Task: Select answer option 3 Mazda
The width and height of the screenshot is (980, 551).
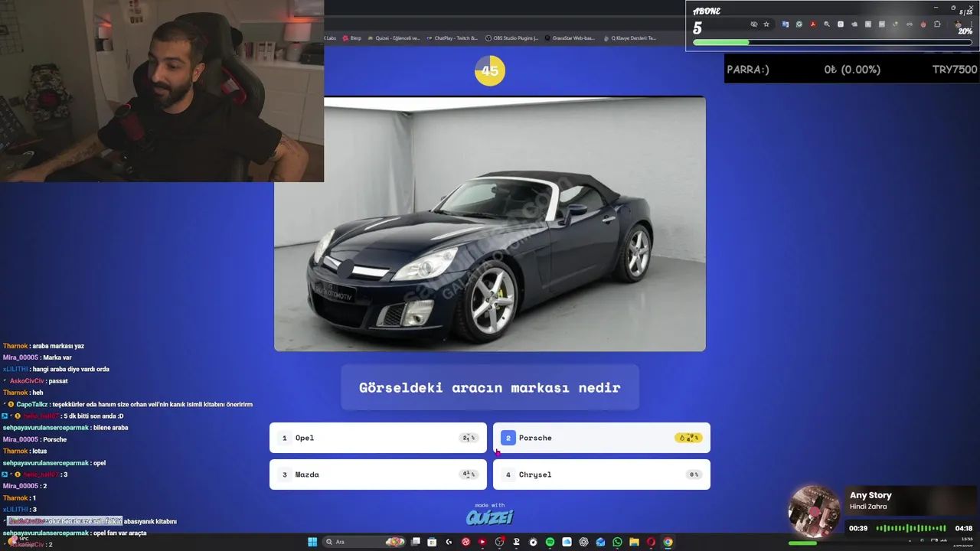Action: click(378, 474)
